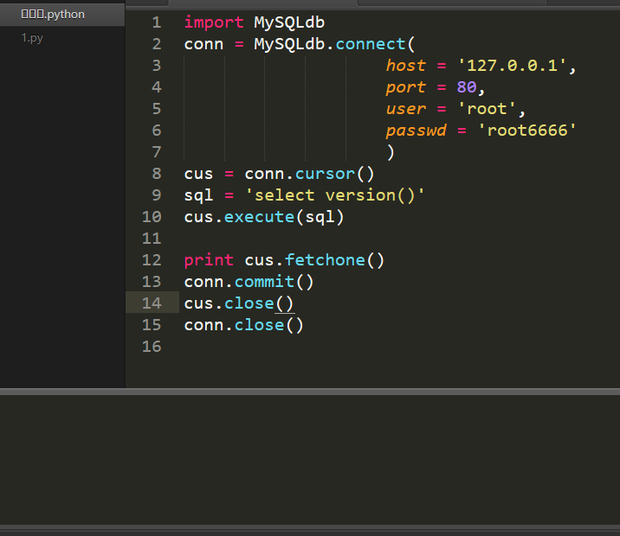The width and height of the screenshot is (620, 536).
Task: Click the divider bar above output panel
Action: pos(310,391)
